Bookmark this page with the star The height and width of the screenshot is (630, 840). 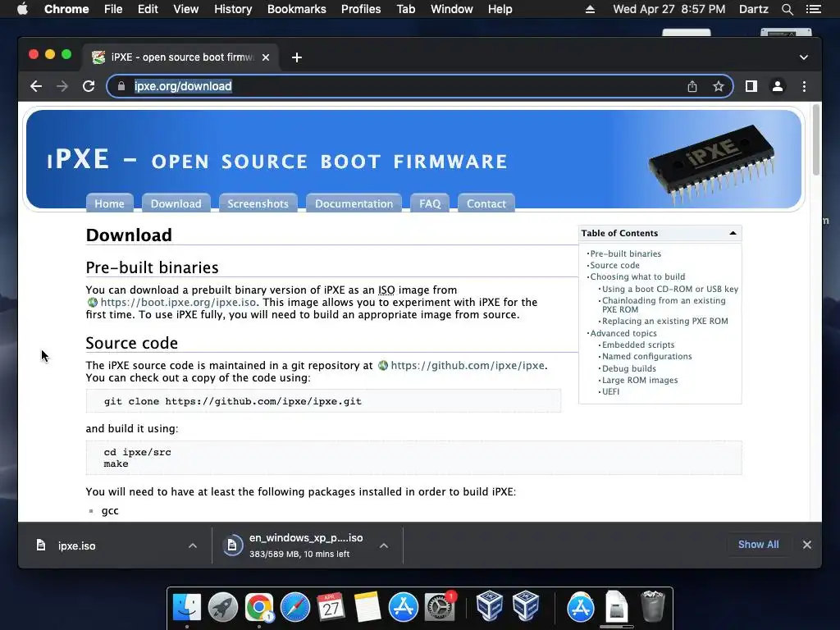click(719, 86)
